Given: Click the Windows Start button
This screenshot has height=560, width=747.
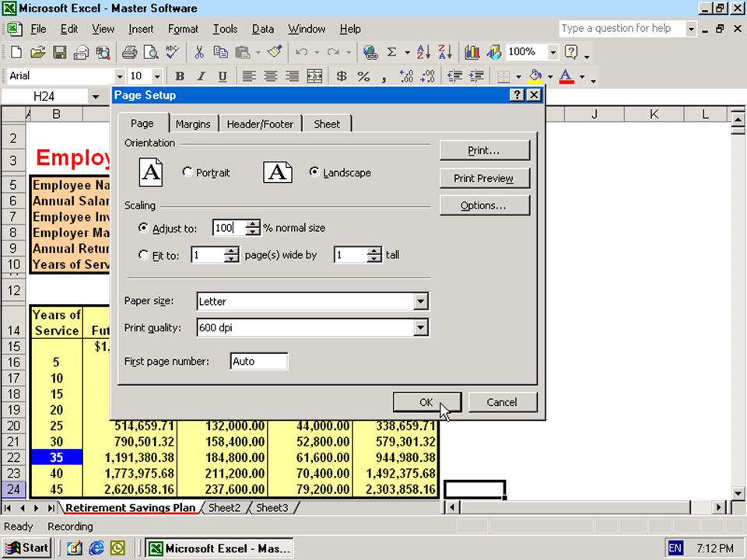Looking at the screenshot, I should coord(27,548).
